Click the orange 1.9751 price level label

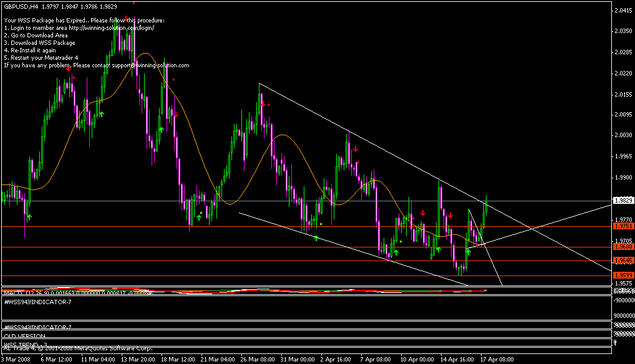click(x=623, y=226)
